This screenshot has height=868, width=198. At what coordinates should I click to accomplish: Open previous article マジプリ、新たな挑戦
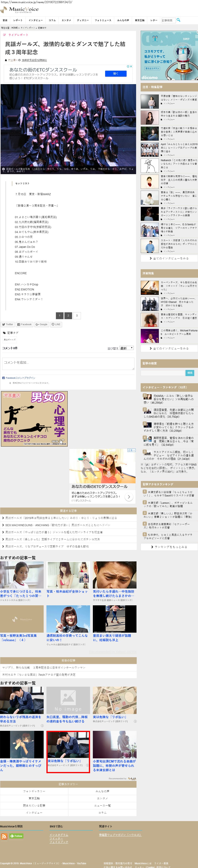[44, 667]
